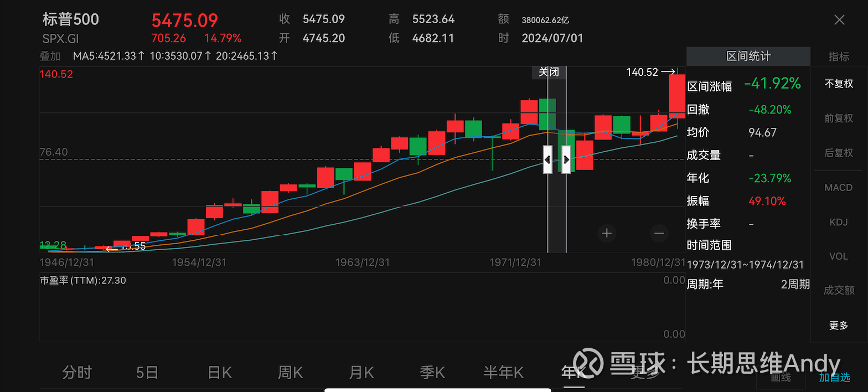Select 不复权 price adjustment option

pos(839,84)
